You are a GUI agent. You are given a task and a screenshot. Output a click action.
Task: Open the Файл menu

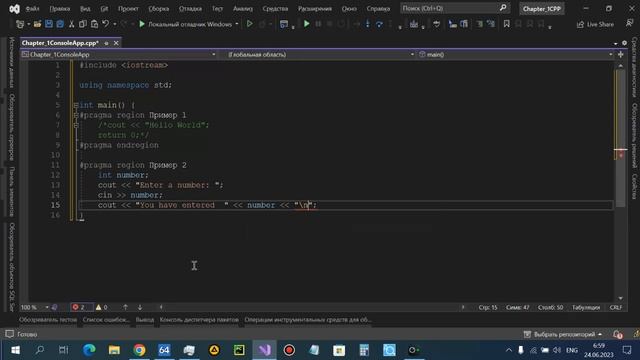coord(32,9)
